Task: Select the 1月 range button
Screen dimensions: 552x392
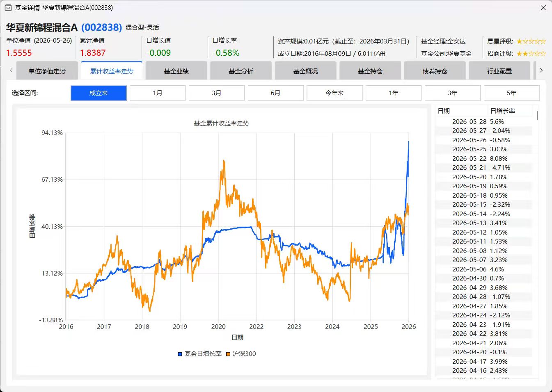Action: (x=158, y=93)
